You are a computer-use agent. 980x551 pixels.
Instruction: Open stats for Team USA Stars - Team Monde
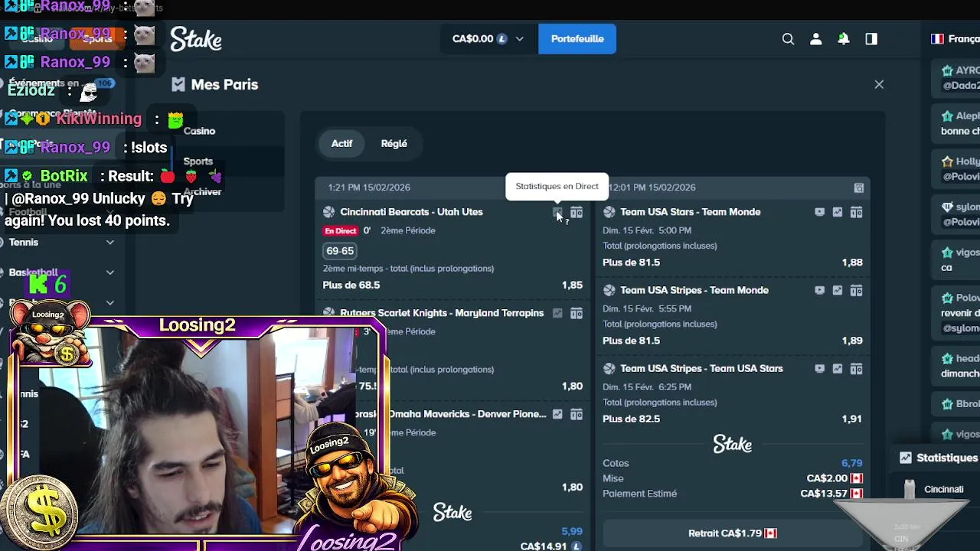pos(838,212)
